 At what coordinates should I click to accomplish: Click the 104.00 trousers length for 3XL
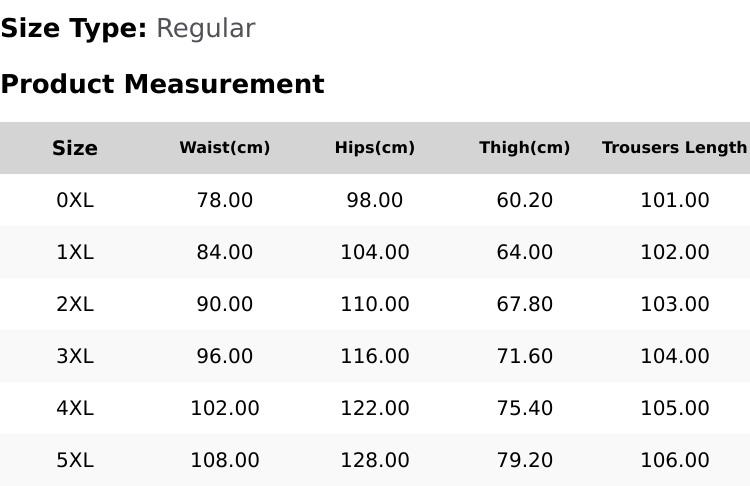[x=675, y=356]
